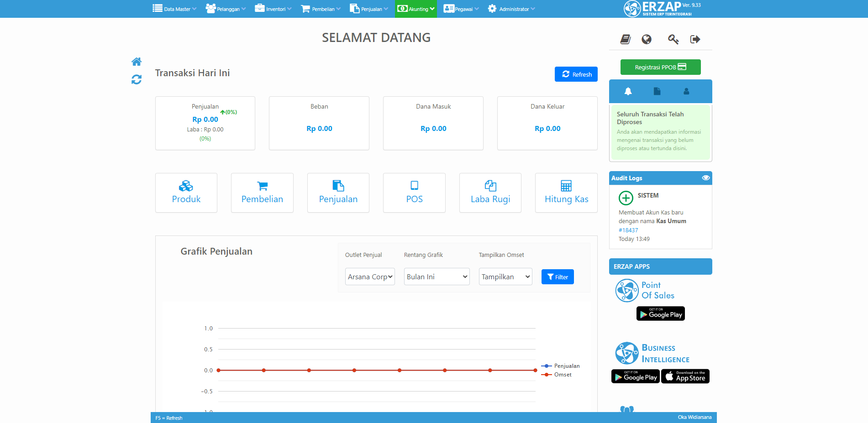Expand the Pembelian top menu
868x423 pixels.
(x=321, y=9)
